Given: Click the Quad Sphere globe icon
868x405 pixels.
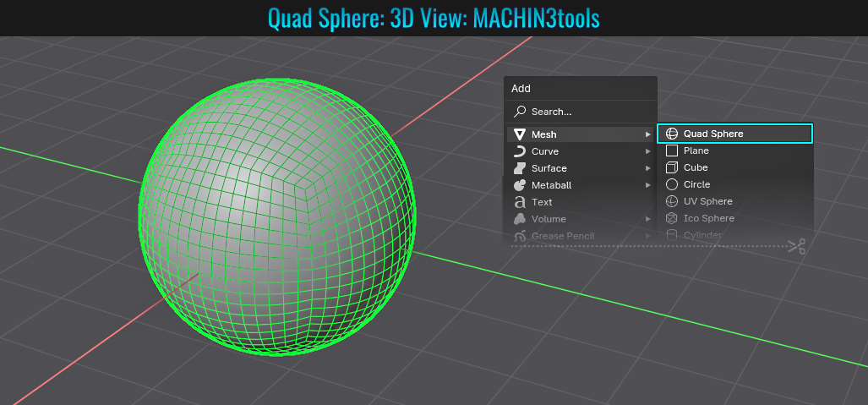Looking at the screenshot, I should tap(671, 134).
